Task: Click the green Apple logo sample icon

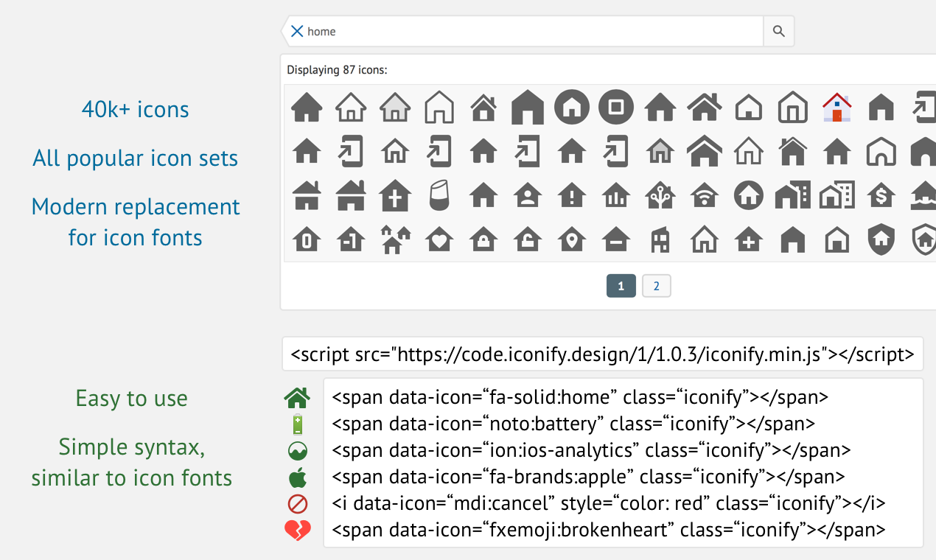Action: [297, 477]
